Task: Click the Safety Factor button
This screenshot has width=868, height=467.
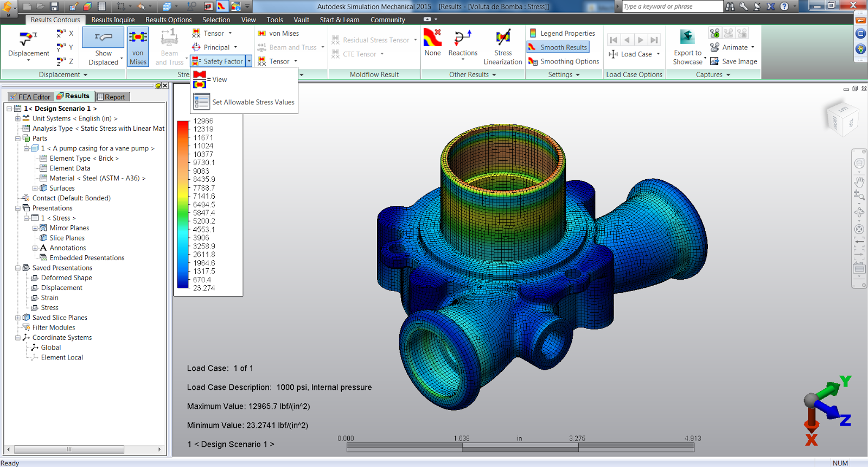Action: coord(218,61)
